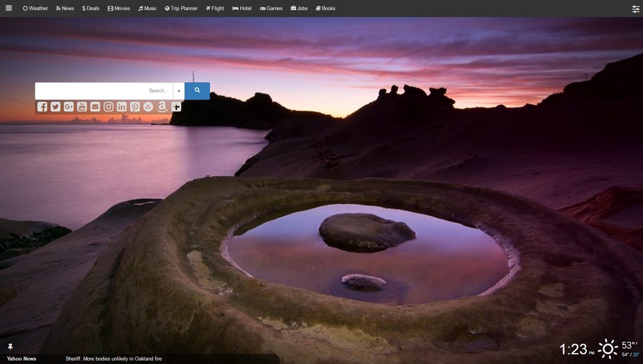Image resolution: width=643 pixels, height=364 pixels.
Task: Select the Twitter shortcut icon
Action: (55, 106)
